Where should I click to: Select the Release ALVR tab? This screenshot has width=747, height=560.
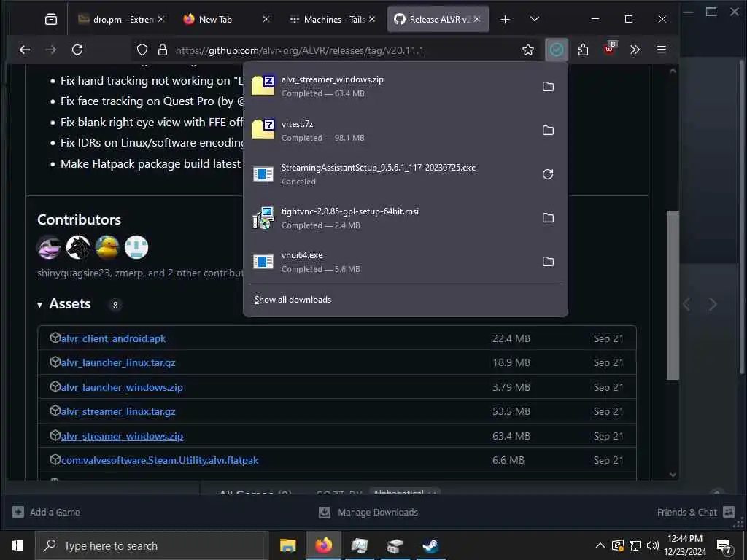pyautogui.click(x=438, y=20)
